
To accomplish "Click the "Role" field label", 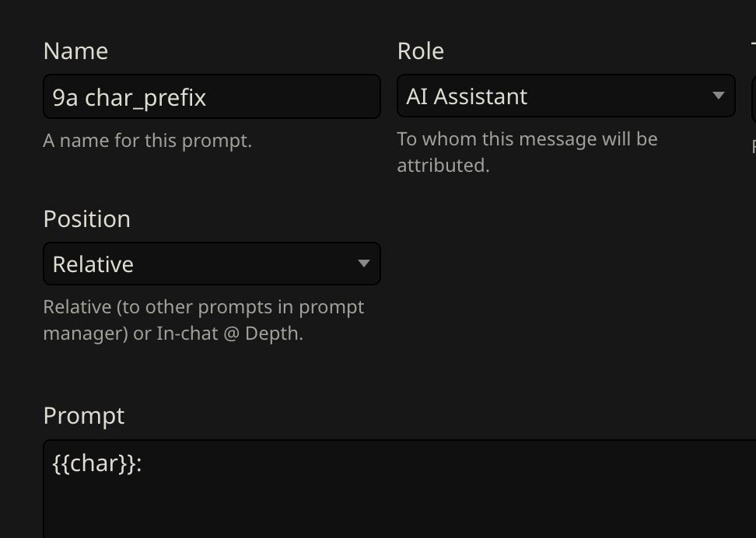I will [x=420, y=51].
